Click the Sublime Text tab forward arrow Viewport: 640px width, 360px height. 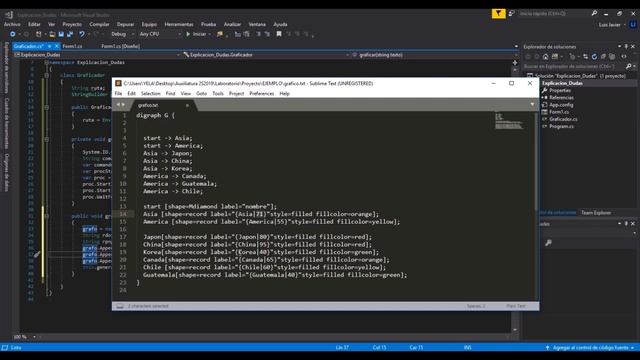click(x=123, y=104)
